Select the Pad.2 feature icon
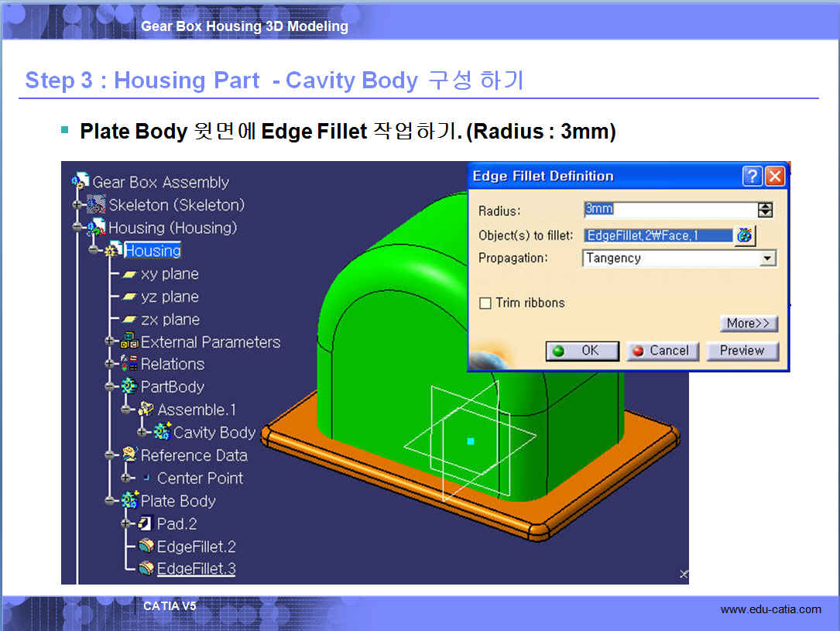This screenshot has height=631, width=840. pos(146,524)
